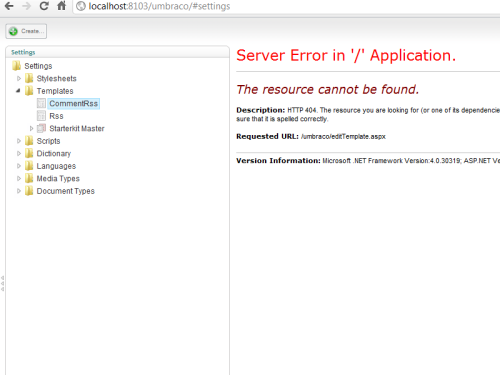Reload the page with the refresh icon
The width and height of the screenshot is (500, 375).
pyautogui.click(x=44, y=6)
